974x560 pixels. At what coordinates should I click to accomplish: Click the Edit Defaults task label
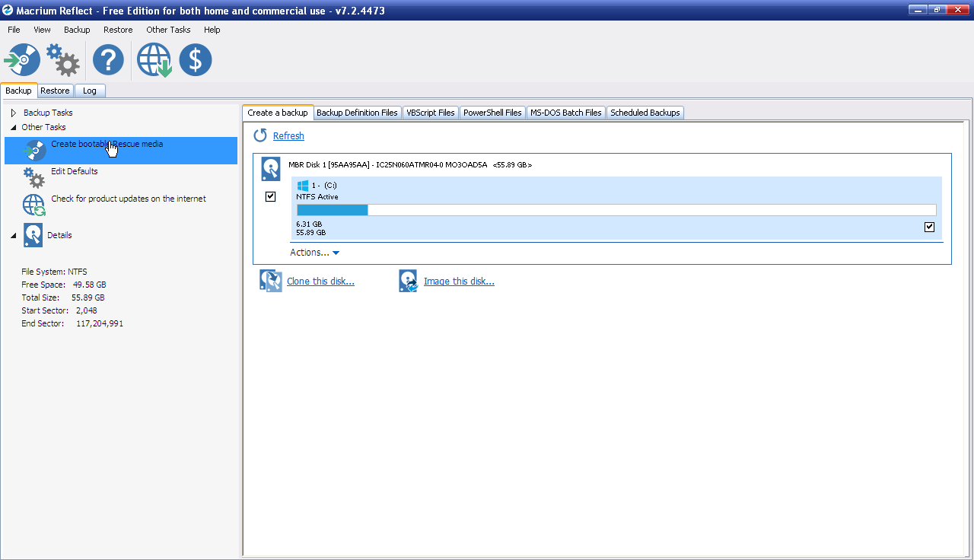[x=75, y=171]
